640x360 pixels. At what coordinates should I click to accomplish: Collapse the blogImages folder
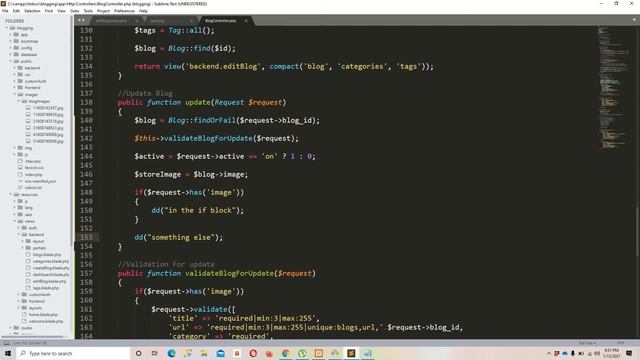click(19, 101)
